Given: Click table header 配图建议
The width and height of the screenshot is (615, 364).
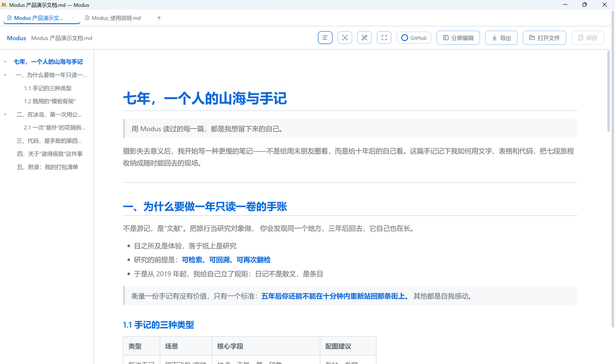Looking at the screenshot, I should (x=338, y=346).
